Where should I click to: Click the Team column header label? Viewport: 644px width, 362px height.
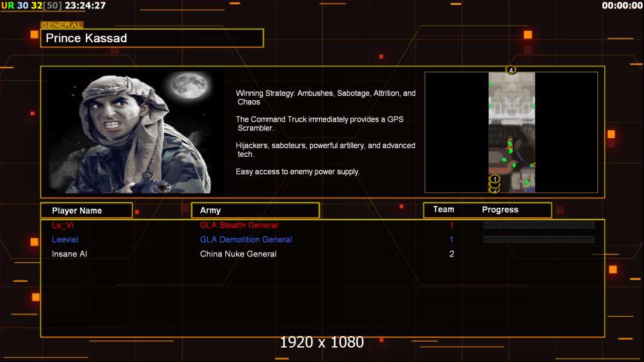click(443, 209)
